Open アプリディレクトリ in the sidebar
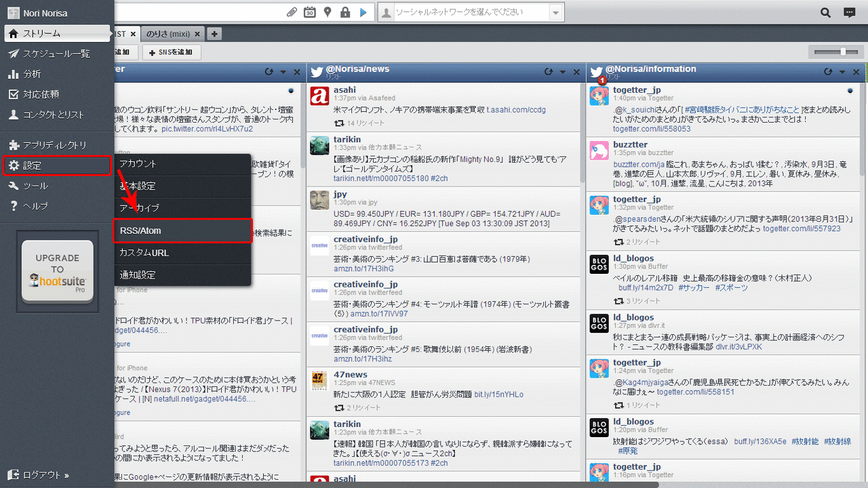Screen dimensions: 868x488 pyautogui.click(x=57, y=145)
